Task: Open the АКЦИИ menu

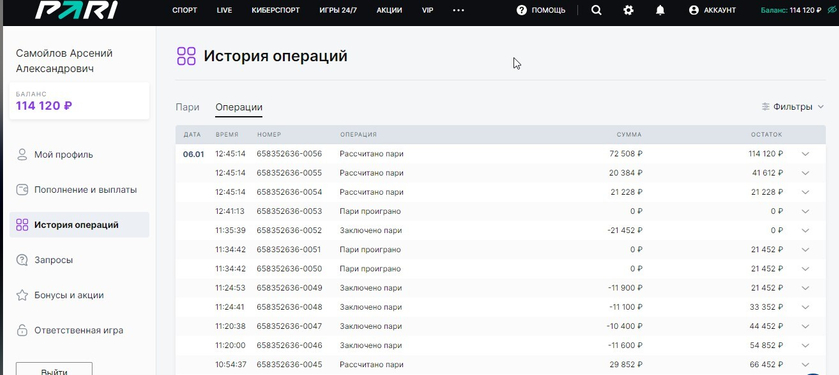Action: pyautogui.click(x=389, y=10)
